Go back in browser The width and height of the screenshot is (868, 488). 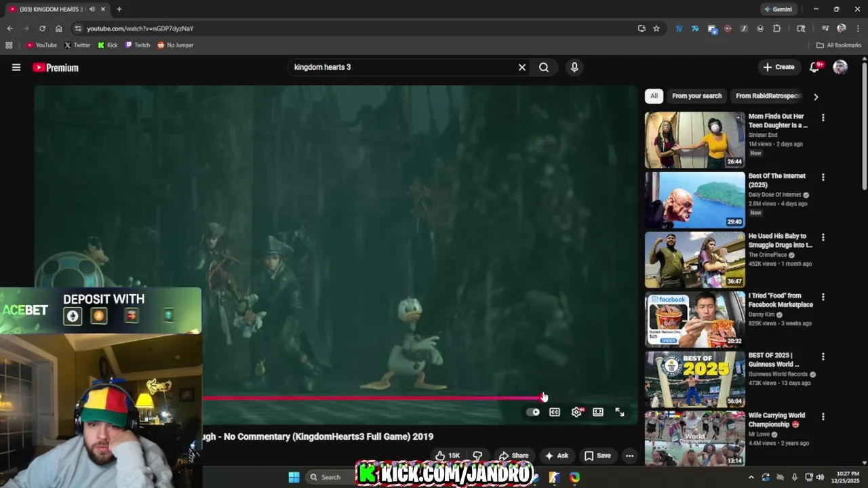[9, 28]
